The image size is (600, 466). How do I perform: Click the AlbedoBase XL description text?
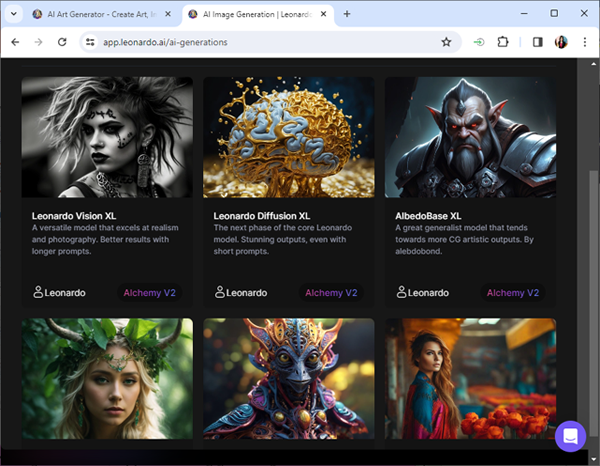[x=465, y=240]
